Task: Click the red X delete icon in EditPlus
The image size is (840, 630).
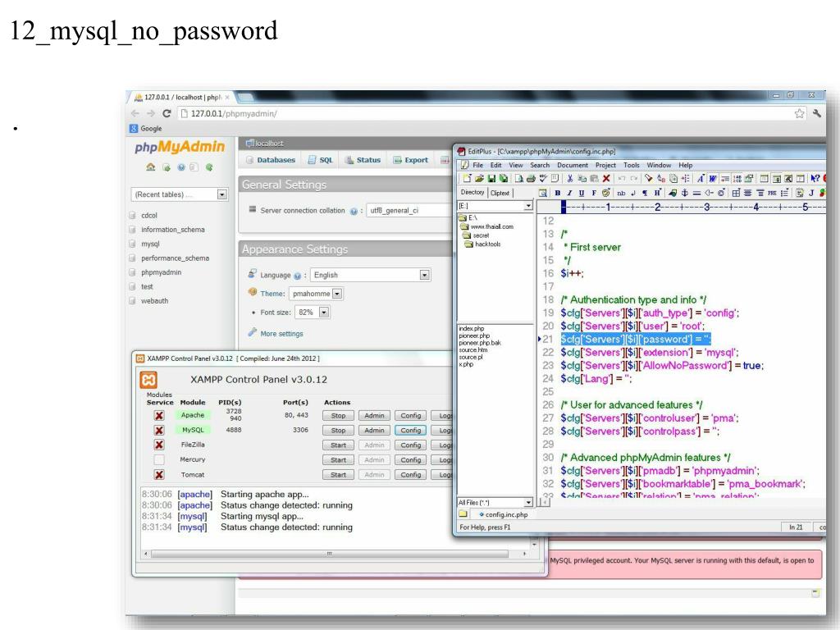Action: pos(606,178)
